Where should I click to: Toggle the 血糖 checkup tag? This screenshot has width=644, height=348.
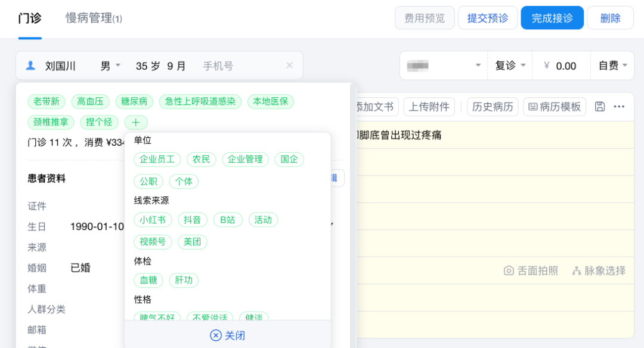click(x=148, y=281)
